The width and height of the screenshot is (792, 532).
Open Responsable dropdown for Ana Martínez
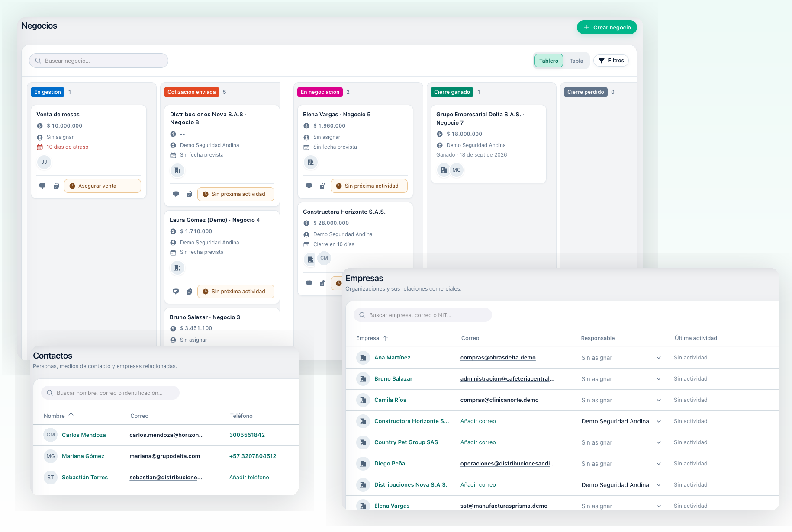[x=621, y=358]
